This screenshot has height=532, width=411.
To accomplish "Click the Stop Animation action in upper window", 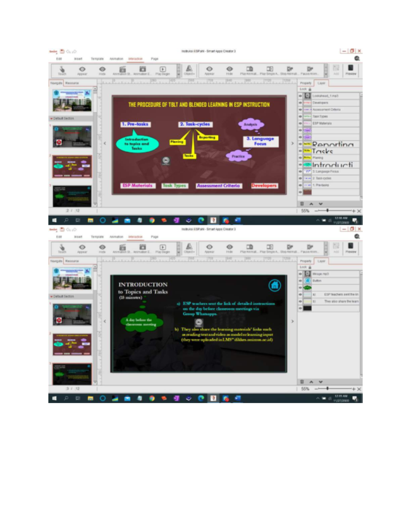I will coord(290,71).
